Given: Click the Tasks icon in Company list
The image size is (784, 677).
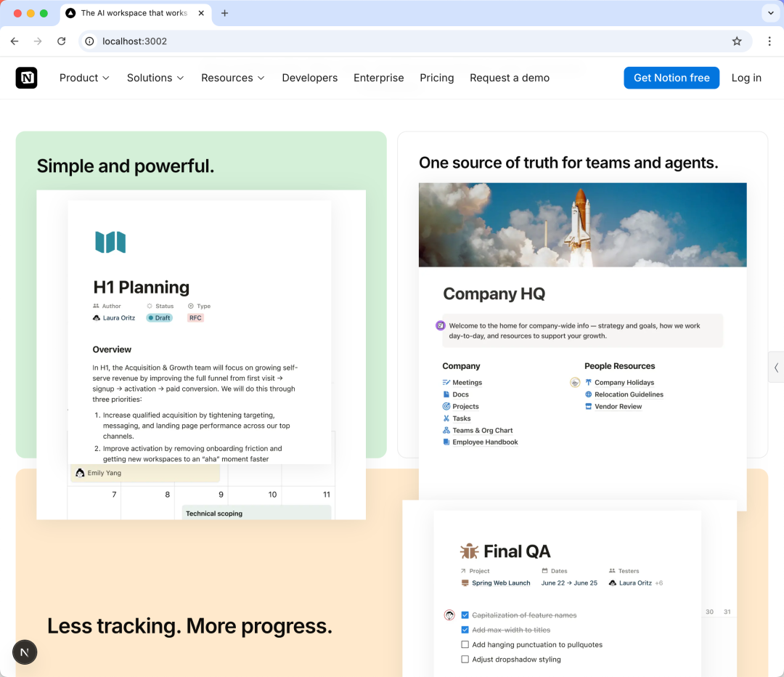Looking at the screenshot, I should point(446,418).
